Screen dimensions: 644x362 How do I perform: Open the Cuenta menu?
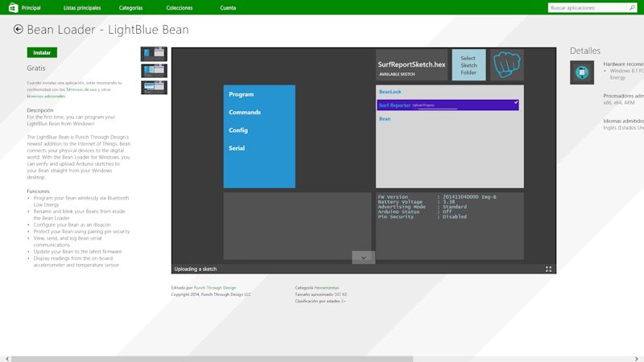228,8
